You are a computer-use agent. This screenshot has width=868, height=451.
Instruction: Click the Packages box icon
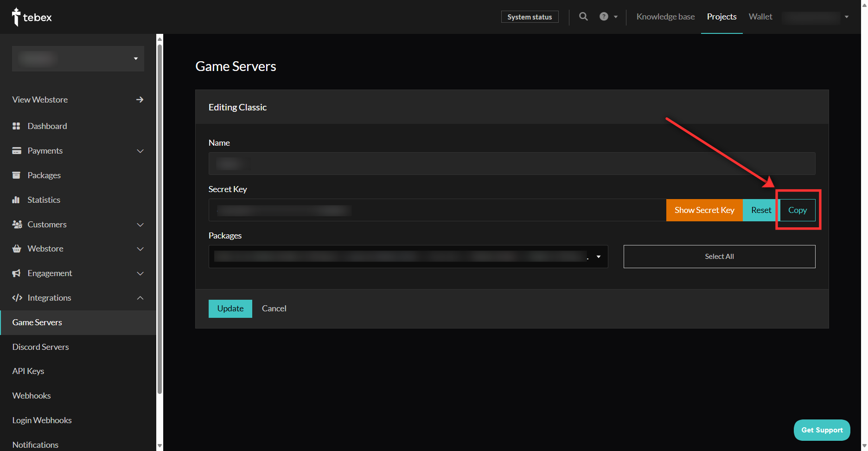pos(17,175)
